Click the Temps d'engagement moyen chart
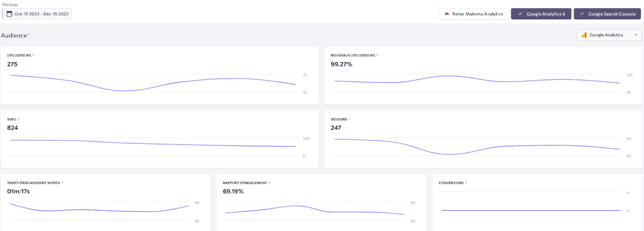The image size is (644, 231). click(99, 211)
